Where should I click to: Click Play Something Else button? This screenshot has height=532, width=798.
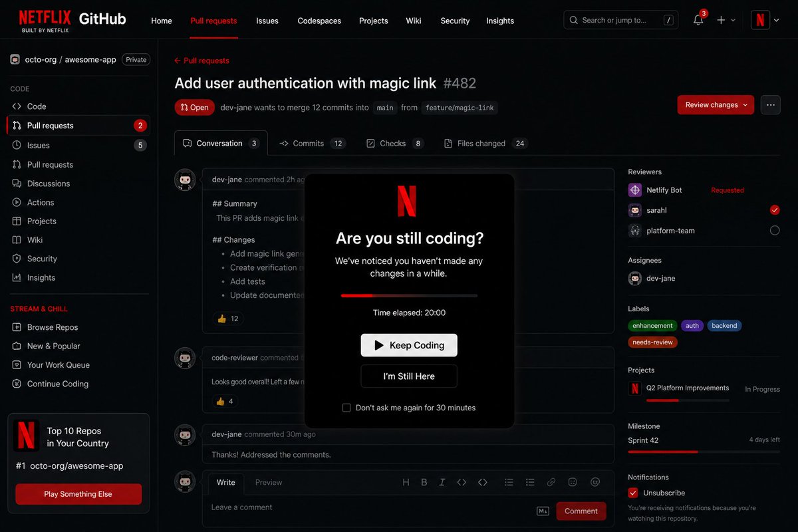click(78, 494)
